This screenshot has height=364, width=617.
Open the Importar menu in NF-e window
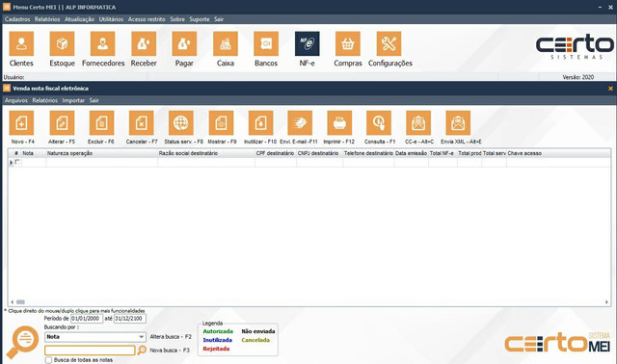coord(73,101)
